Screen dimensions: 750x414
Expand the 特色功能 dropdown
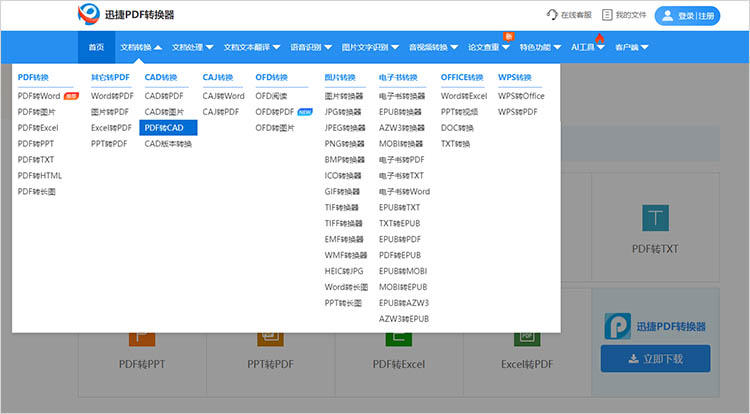[x=540, y=47]
